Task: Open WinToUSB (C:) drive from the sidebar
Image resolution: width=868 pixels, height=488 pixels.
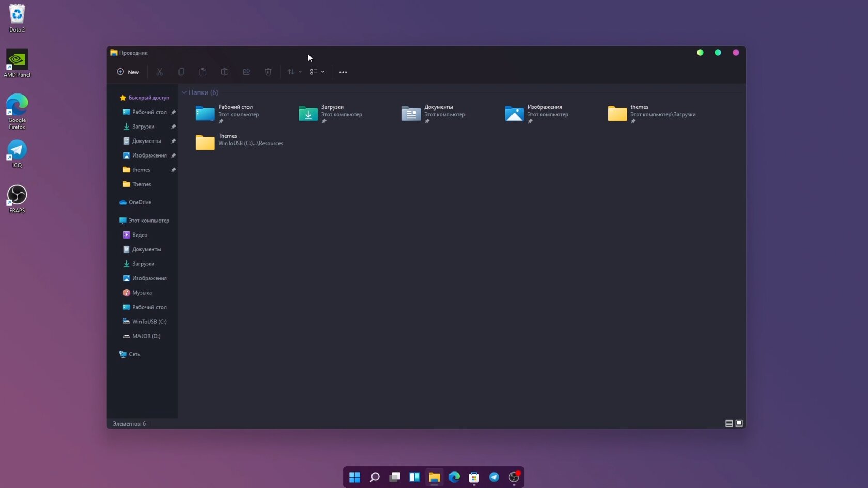Action: point(149,321)
